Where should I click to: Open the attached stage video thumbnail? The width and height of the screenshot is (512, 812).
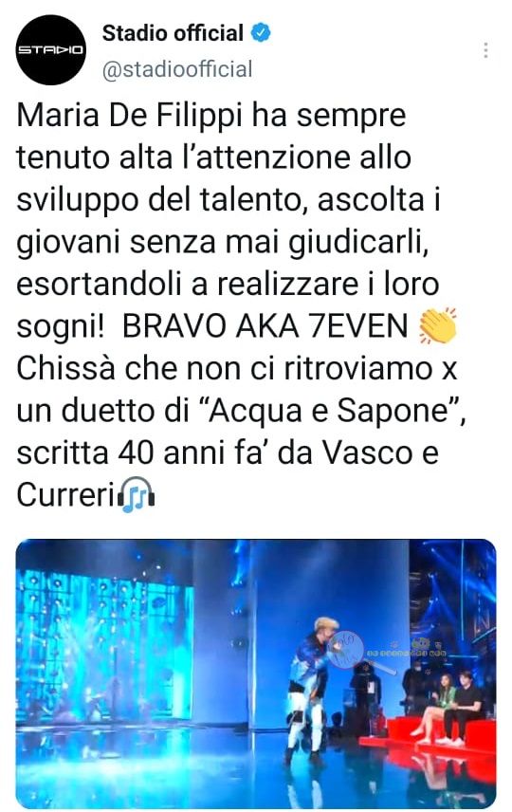pyautogui.click(x=256, y=673)
